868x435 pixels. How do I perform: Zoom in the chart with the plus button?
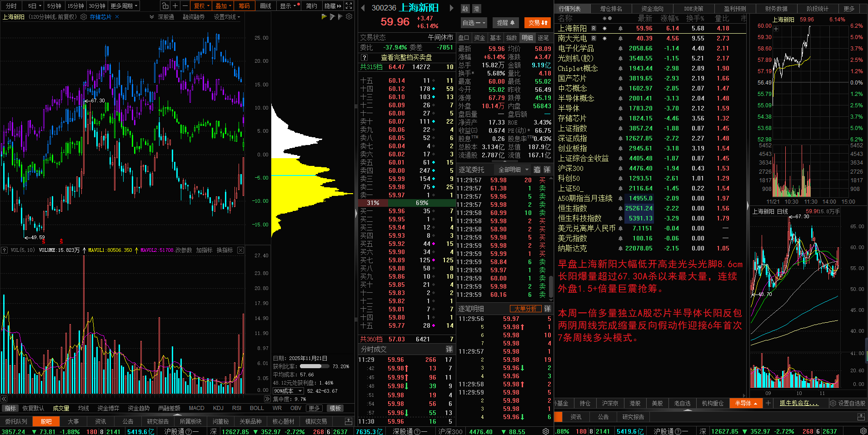(x=175, y=6)
